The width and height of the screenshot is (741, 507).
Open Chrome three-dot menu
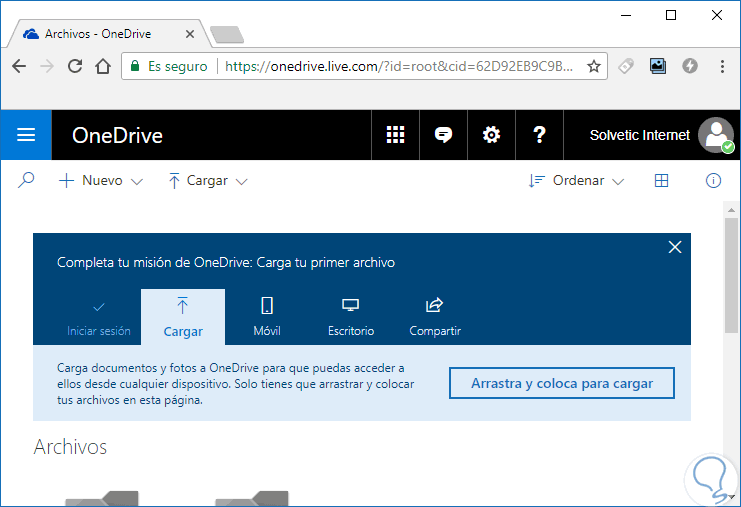722,66
